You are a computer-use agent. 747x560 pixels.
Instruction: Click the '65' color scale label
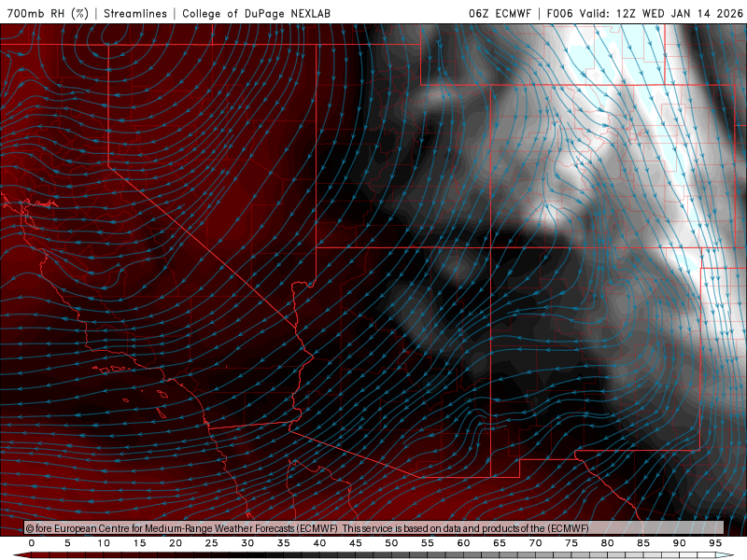pyautogui.click(x=500, y=543)
